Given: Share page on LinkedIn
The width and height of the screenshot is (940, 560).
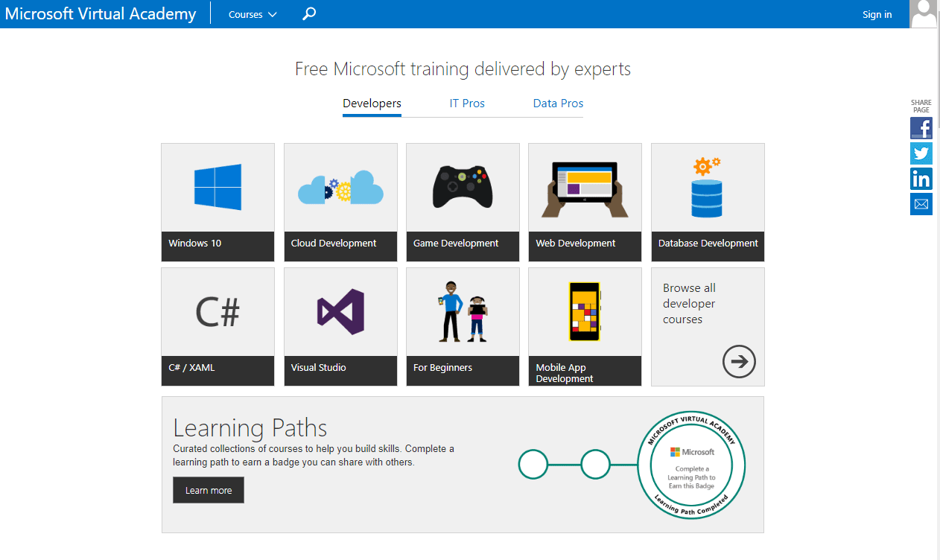Looking at the screenshot, I should 921,179.
